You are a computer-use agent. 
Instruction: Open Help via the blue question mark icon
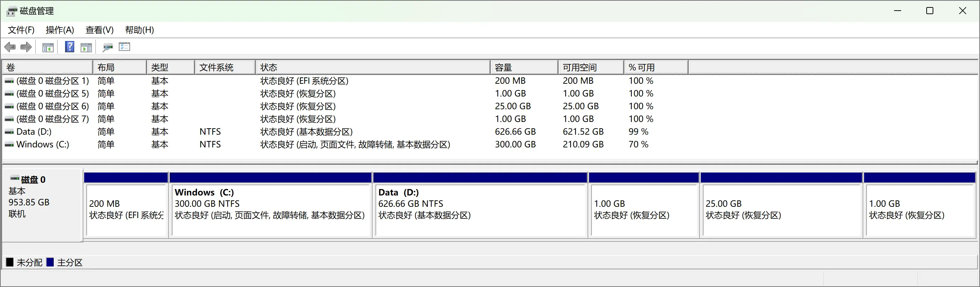pyautogui.click(x=70, y=47)
